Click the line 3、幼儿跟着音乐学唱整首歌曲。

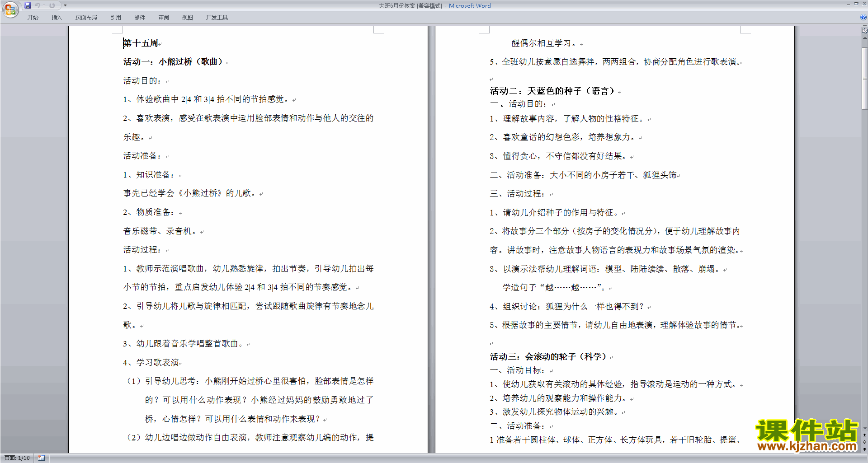tap(184, 344)
